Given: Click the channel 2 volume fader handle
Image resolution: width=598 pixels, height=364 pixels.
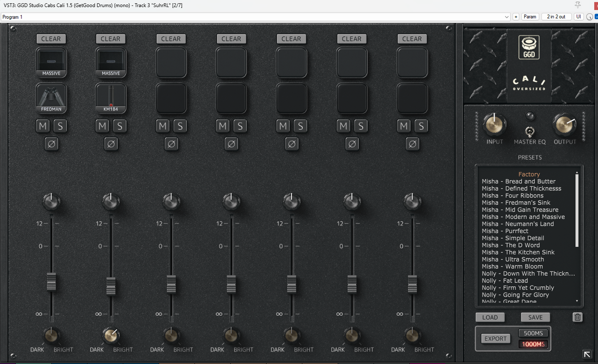Looking at the screenshot, I should pyautogui.click(x=111, y=286).
